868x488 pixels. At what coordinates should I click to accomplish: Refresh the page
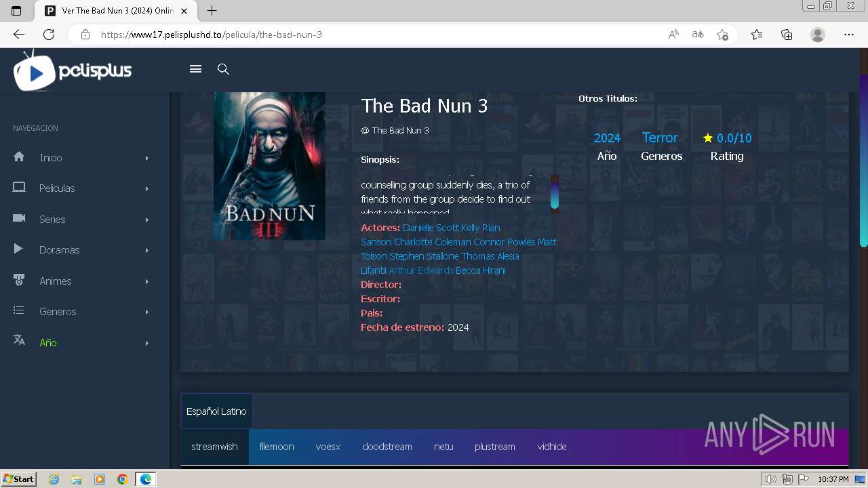49,35
